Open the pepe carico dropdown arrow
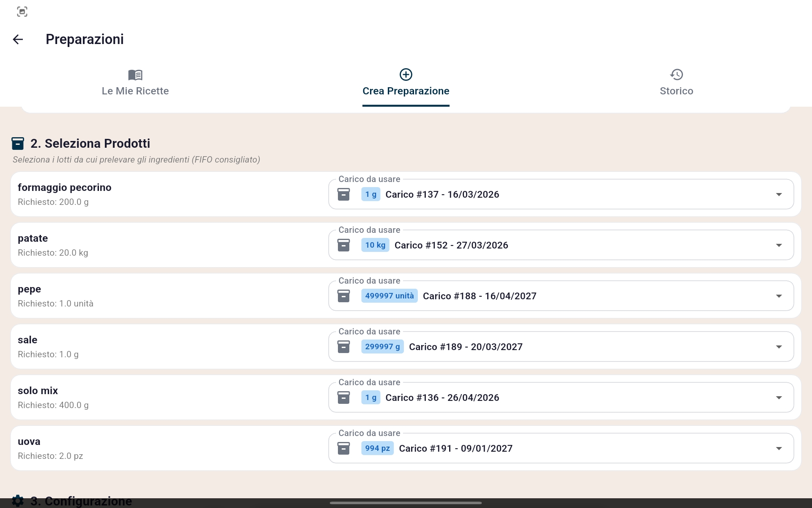Viewport: 812px width, 508px height. 779,296
